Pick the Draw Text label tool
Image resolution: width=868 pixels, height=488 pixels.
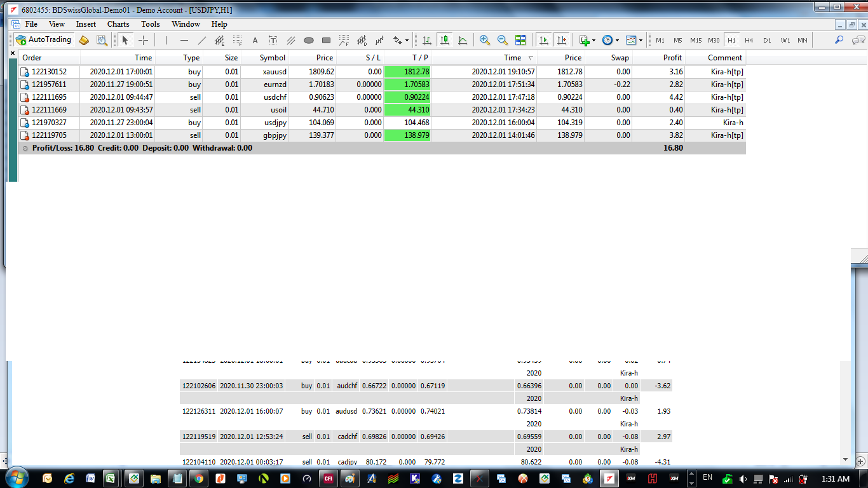[255, 40]
